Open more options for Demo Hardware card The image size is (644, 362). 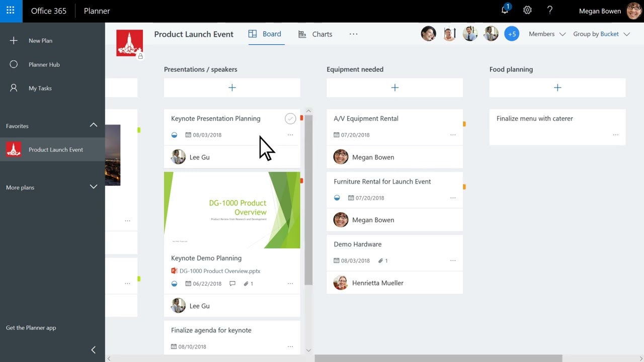click(453, 260)
